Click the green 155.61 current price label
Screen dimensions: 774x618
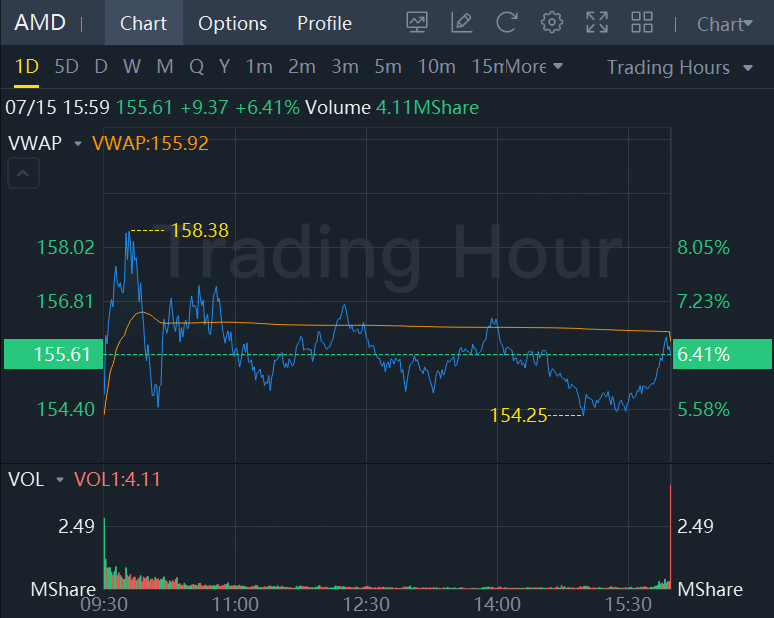coord(52,354)
